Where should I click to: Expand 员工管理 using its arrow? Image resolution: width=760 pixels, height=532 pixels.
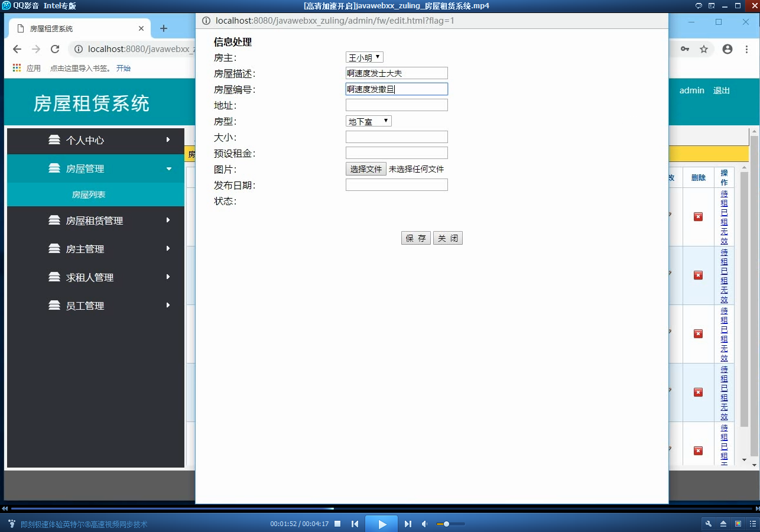(168, 306)
